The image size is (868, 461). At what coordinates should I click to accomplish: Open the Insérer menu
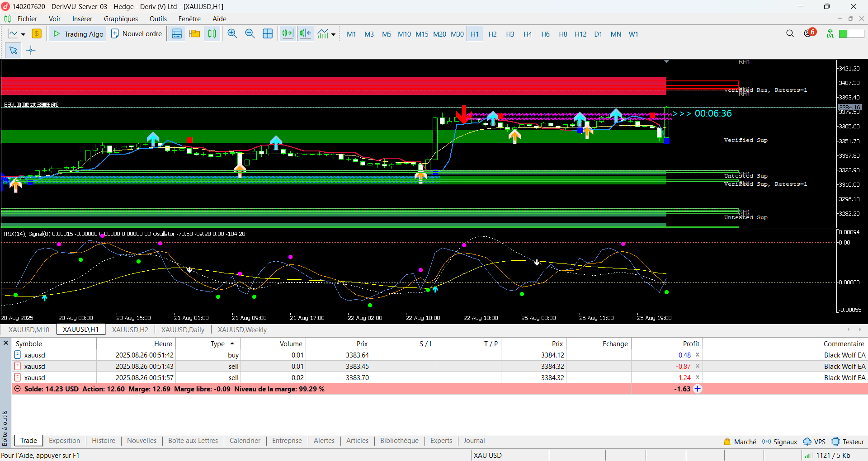tap(82, 19)
